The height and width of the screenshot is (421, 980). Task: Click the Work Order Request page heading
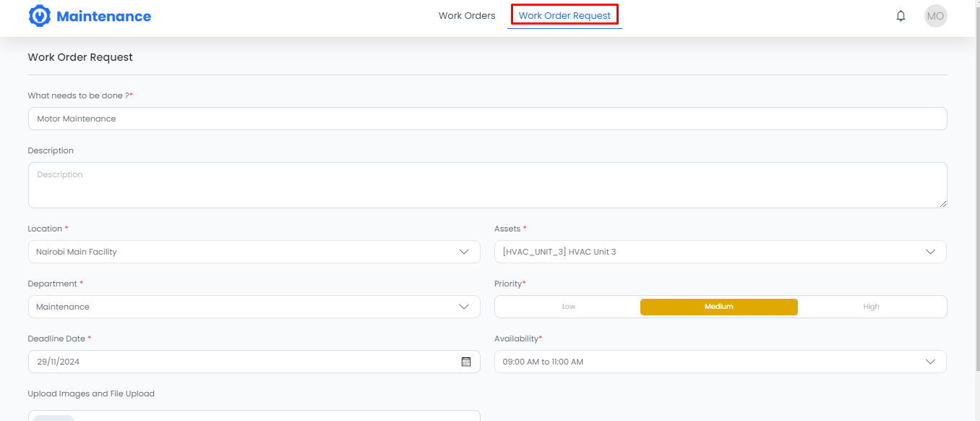tap(80, 57)
